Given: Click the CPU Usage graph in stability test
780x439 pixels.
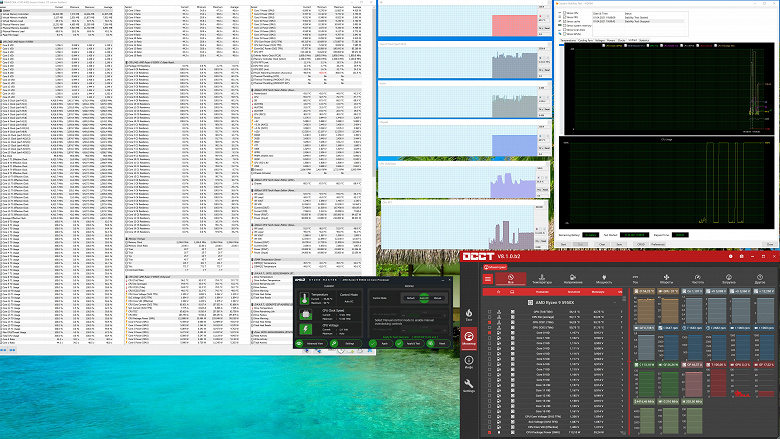Looking at the screenshot, I should [665, 185].
